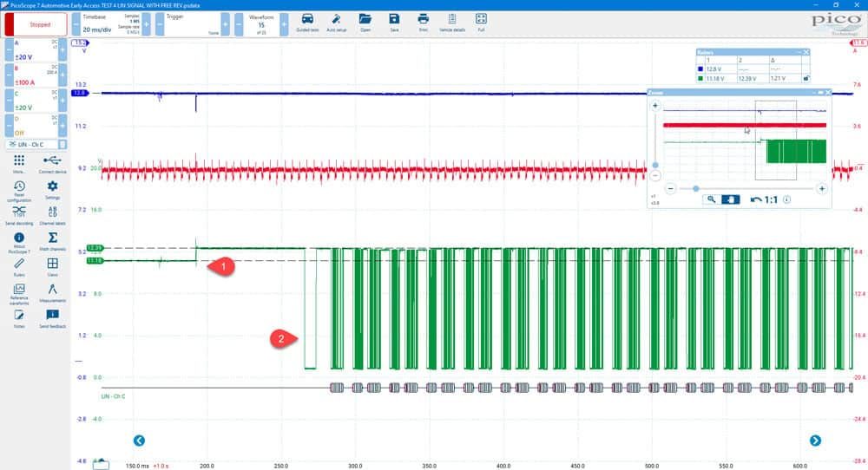Open the Timebase 20 ms/div selector
This screenshot has height=470, width=868.
(x=111, y=25)
